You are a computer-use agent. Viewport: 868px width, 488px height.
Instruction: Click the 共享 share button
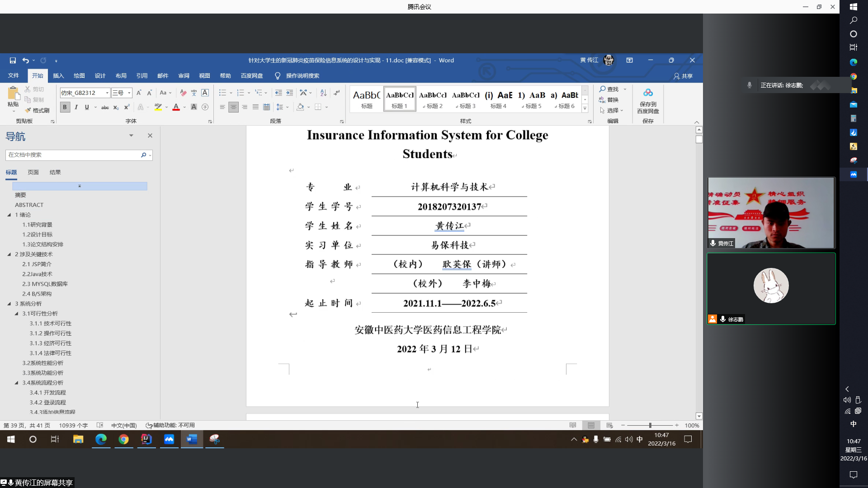(x=683, y=76)
